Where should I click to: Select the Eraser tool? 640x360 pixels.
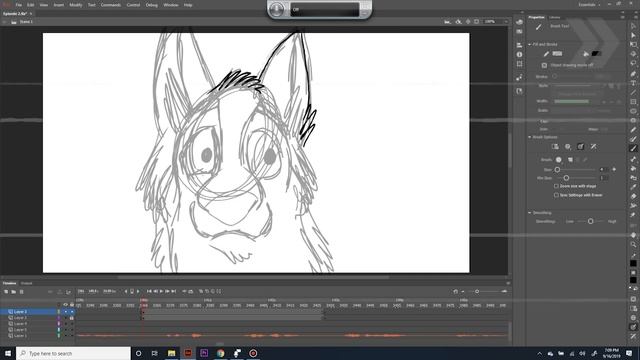(633, 196)
